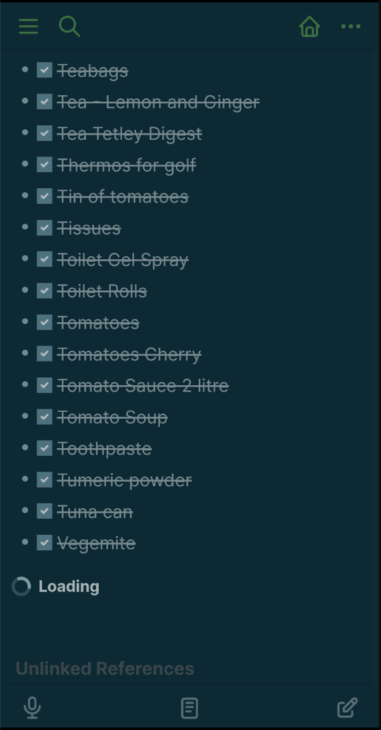Open search with the magnifier icon
This screenshot has height=730, width=381.
click(x=69, y=26)
